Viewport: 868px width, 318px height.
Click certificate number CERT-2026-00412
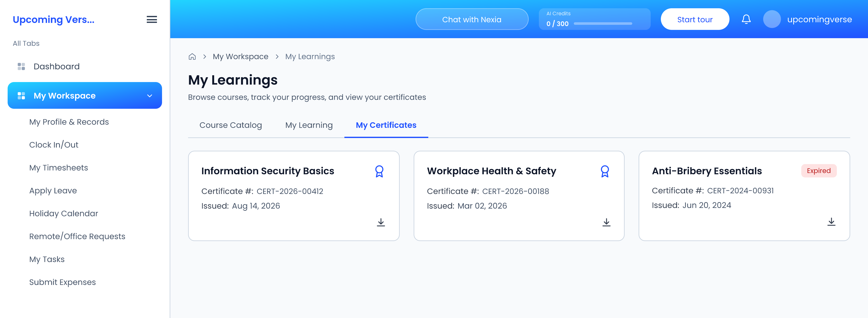(x=290, y=191)
